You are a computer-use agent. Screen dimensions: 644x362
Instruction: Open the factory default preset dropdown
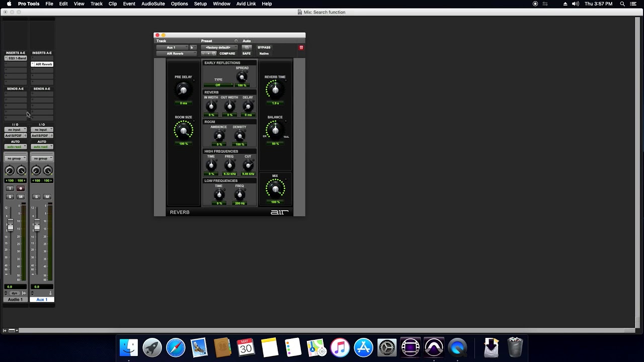click(219, 47)
